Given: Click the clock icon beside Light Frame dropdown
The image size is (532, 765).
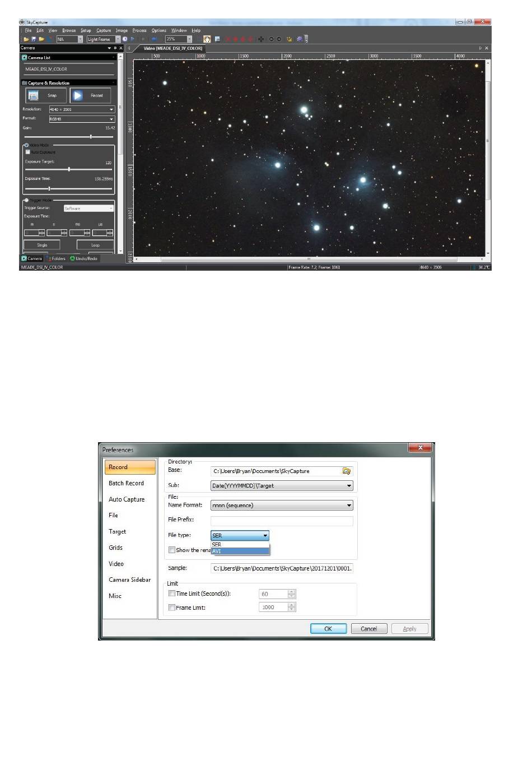Looking at the screenshot, I should coord(125,39).
